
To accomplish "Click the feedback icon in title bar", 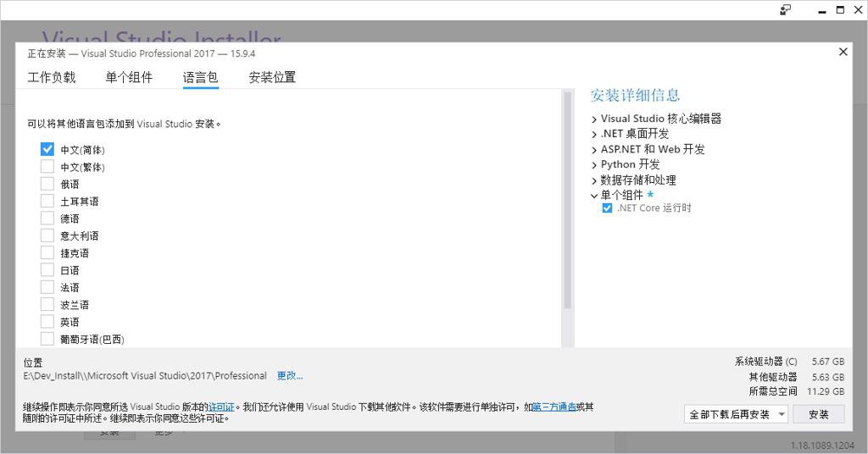I will click(x=786, y=10).
